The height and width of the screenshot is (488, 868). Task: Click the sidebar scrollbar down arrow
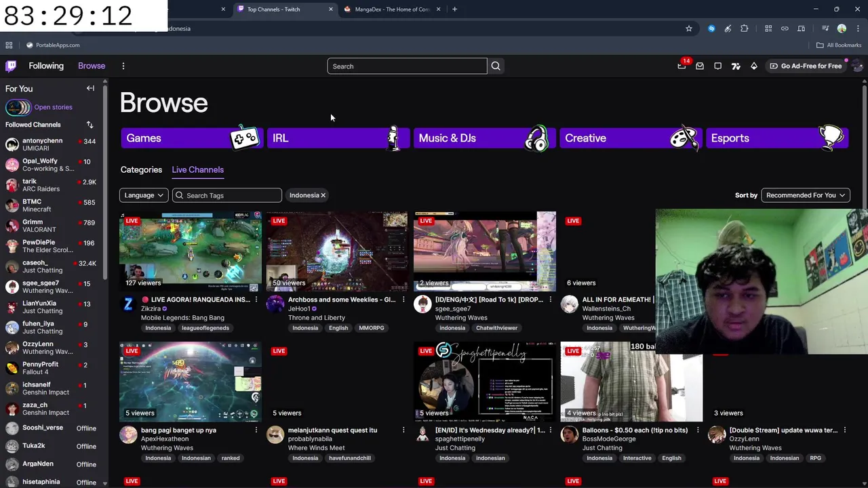[105, 483]
